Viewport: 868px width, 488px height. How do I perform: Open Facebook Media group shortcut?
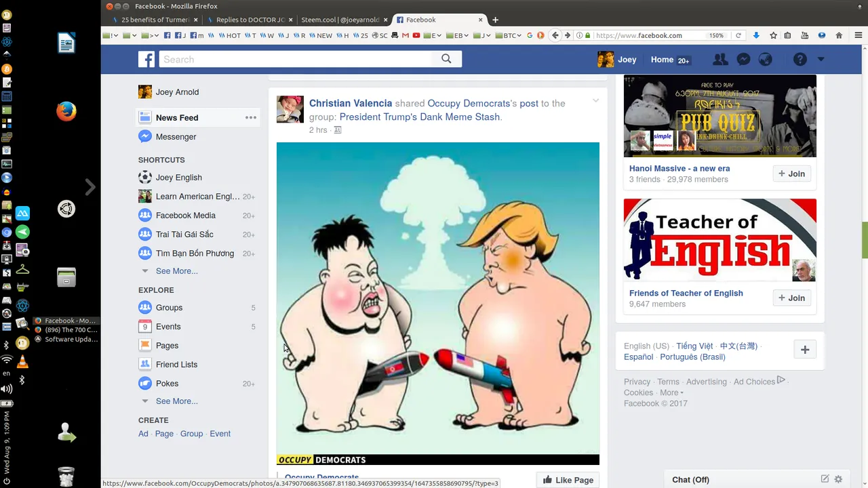click(186, 216)
